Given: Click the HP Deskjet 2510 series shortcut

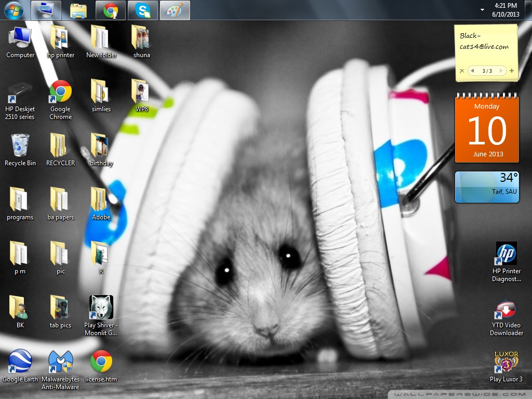Looking at the screenshot, I should (x=20, y=92).
